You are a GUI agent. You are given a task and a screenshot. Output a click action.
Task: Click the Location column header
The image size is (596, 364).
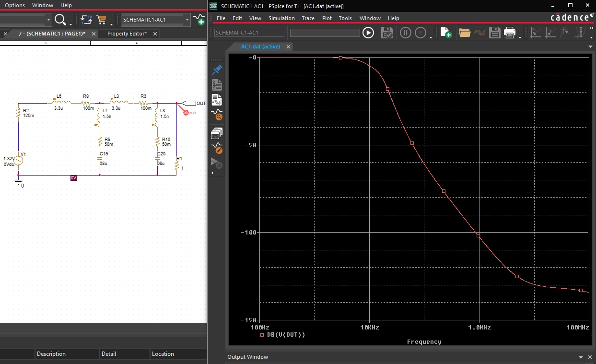(163, 354)
